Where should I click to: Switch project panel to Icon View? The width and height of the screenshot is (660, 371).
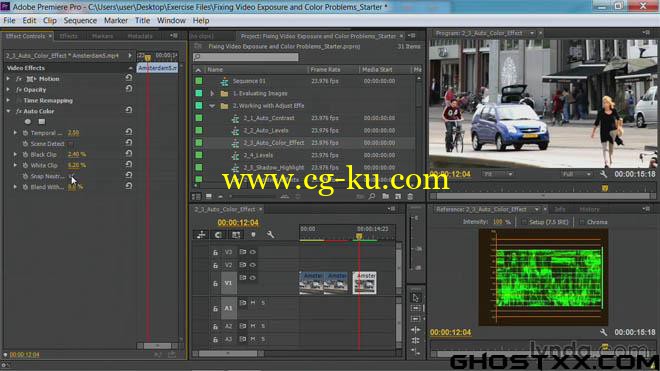tap(209, 196)
